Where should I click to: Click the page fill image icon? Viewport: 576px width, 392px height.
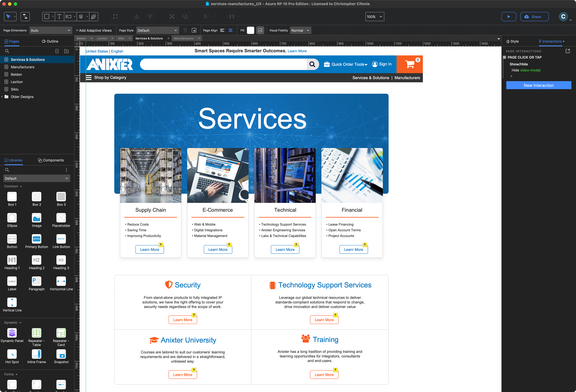click(260, 30)
